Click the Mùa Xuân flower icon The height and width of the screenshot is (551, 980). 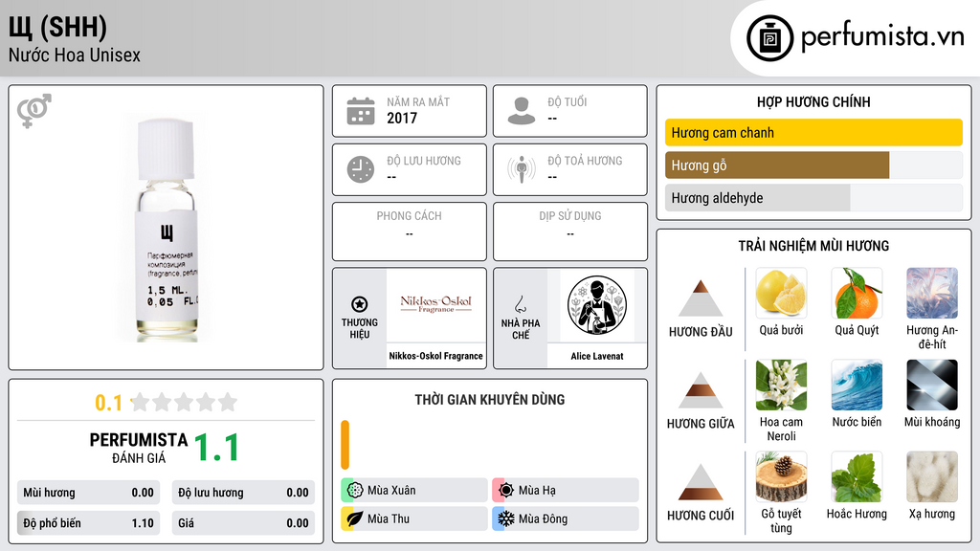tap(355, 491)
